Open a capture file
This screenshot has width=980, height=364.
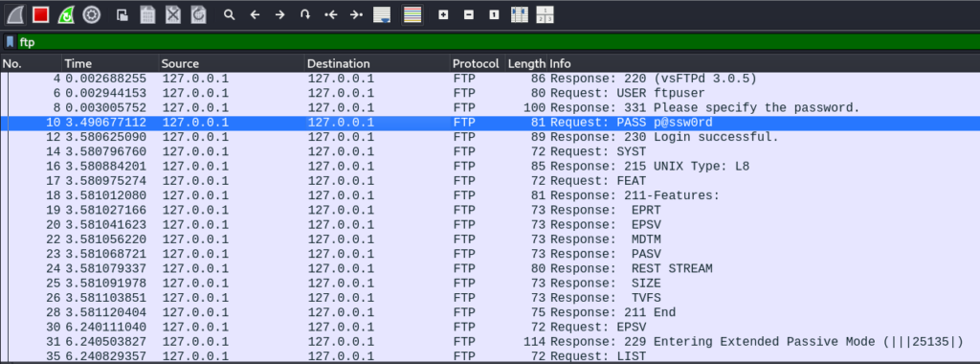[122, 14]
